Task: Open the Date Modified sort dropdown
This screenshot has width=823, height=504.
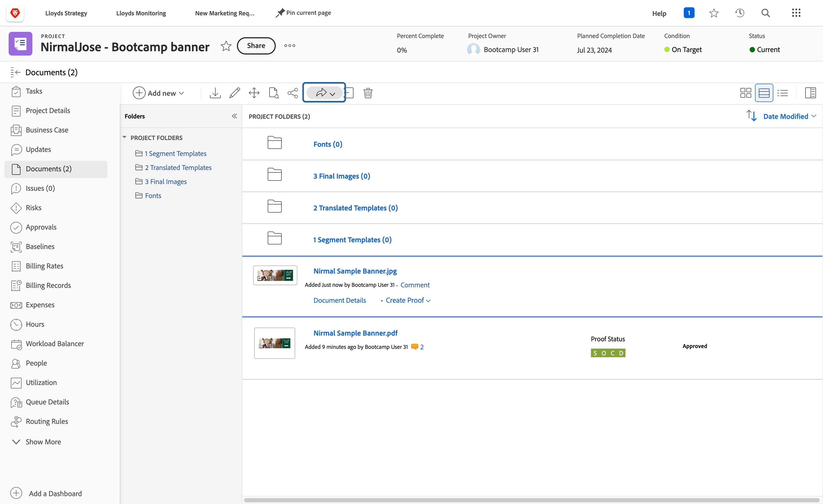Action: [790, 116]
